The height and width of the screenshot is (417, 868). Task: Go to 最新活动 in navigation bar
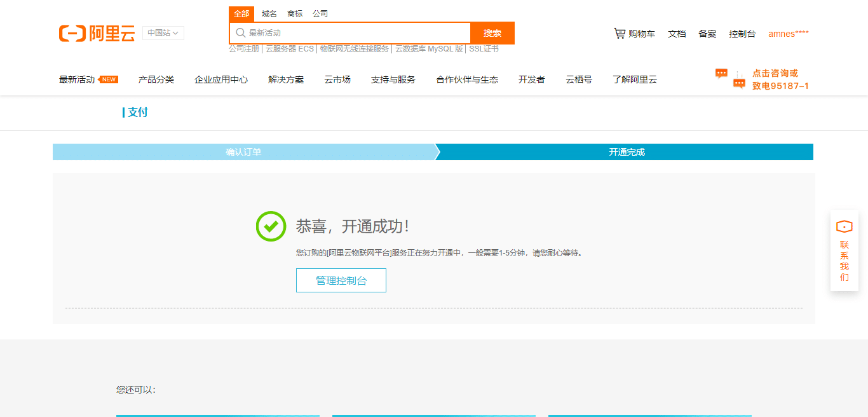[x=77, y=79]
